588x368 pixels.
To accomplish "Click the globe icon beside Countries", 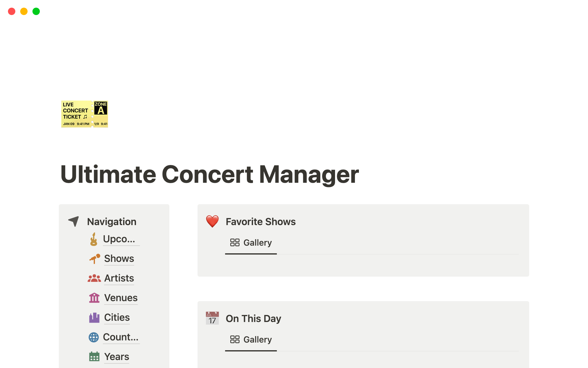I will click(94, 337).
